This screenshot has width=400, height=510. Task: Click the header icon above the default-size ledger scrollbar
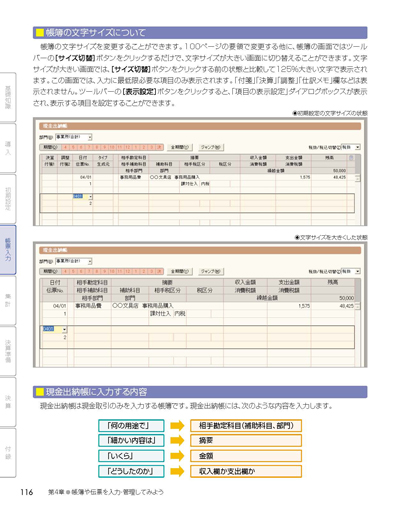coord(351,158)
